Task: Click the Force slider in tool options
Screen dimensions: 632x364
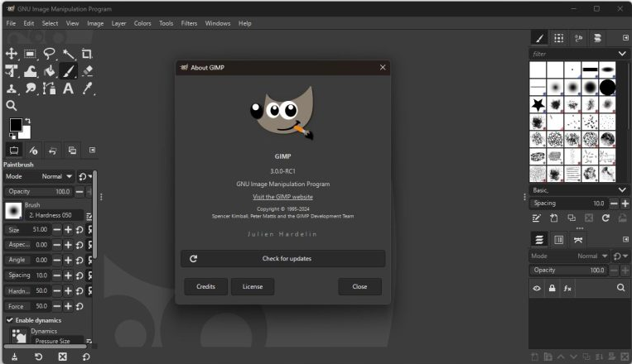Action: click(27, 306)
